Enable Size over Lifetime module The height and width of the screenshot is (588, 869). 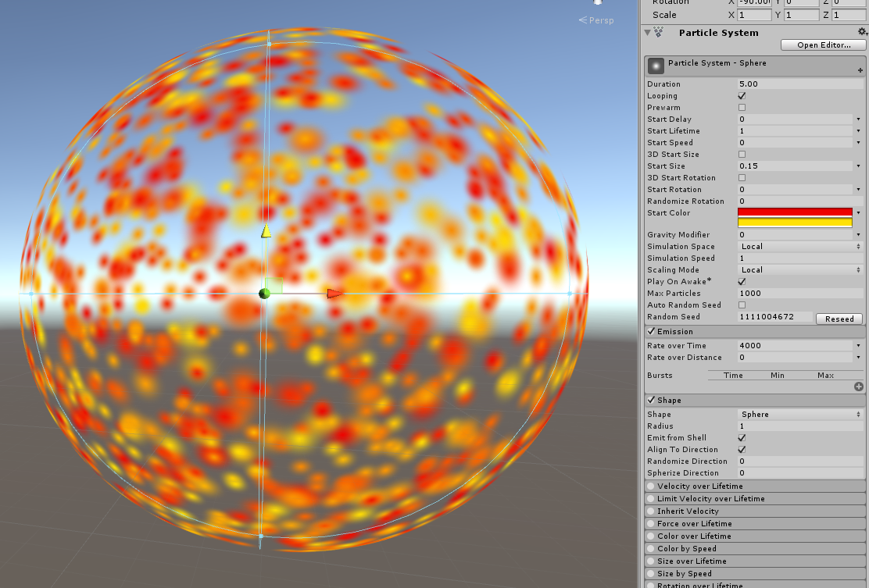(651, 561)
